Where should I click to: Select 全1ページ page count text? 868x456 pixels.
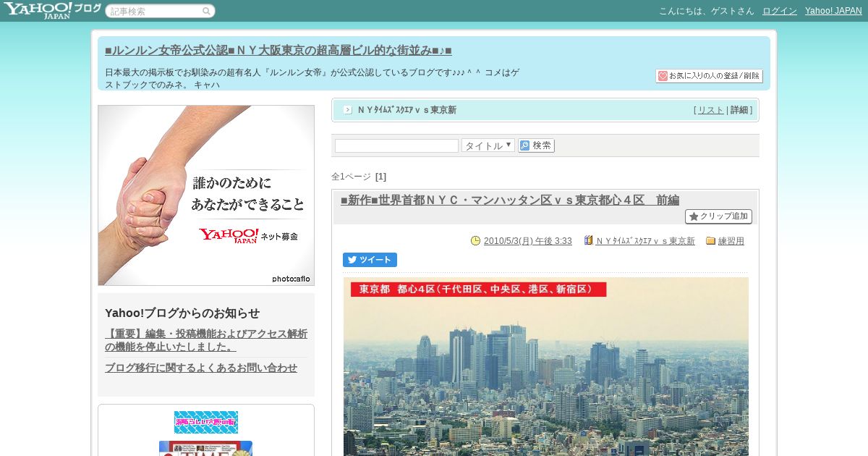351,177
